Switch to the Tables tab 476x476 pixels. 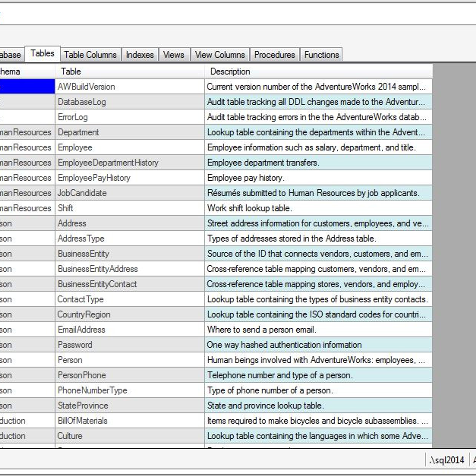coord(43,54)
